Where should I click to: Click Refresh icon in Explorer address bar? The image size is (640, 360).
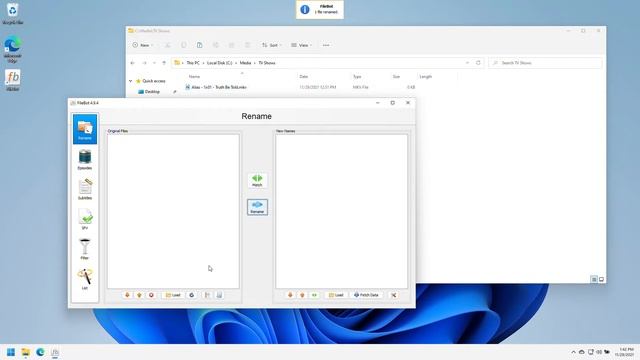pyautogui.click(x=478, y=63)
